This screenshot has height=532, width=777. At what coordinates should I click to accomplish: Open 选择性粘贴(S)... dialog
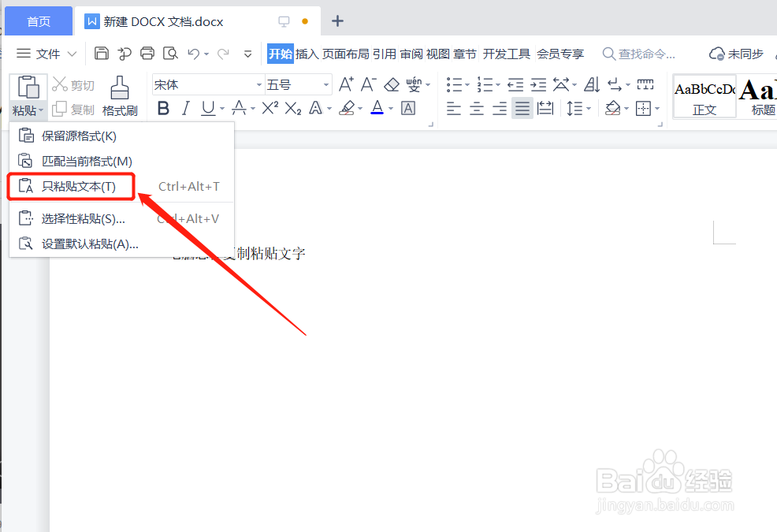(x=121, y=218)
